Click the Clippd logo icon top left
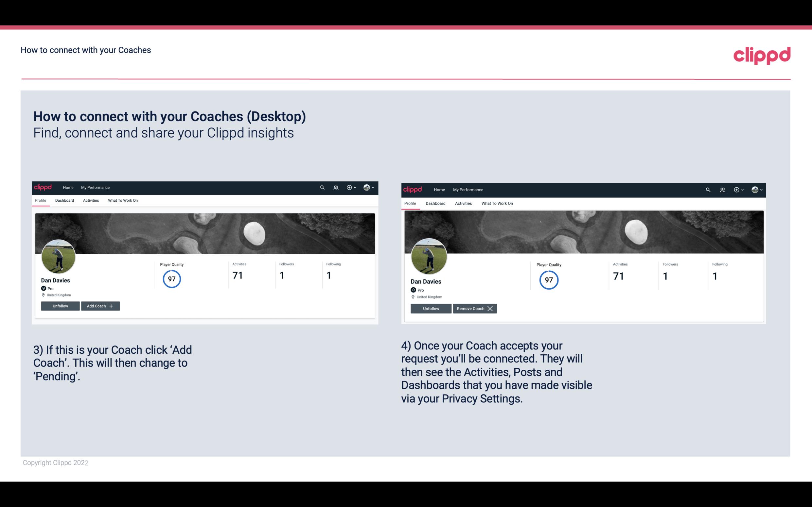The height and width of the screenshot is (507, 812). (44, 187)
